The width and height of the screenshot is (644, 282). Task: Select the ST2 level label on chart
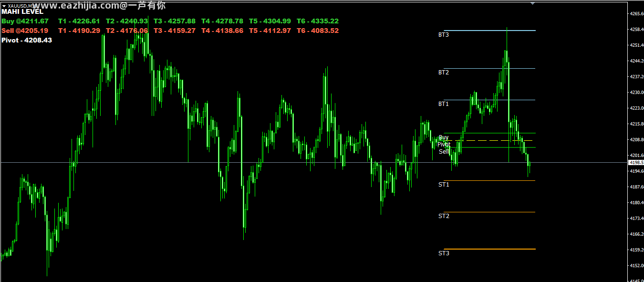444,216
